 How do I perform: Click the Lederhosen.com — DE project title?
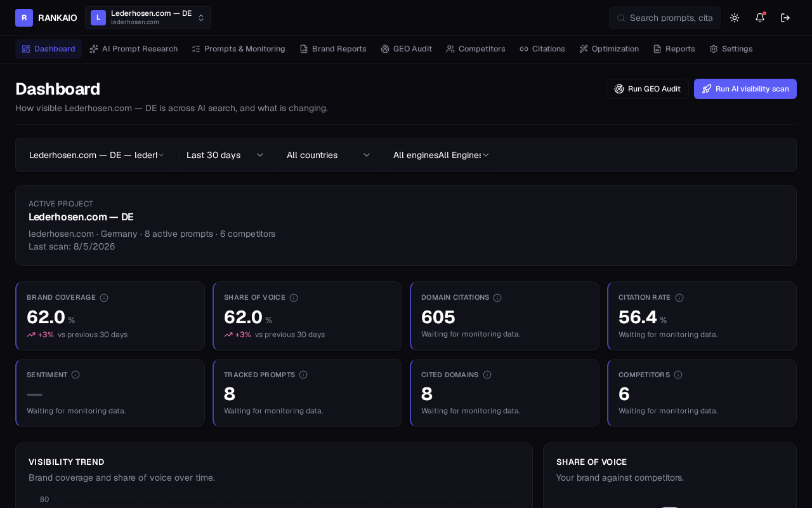click(81, 217)
